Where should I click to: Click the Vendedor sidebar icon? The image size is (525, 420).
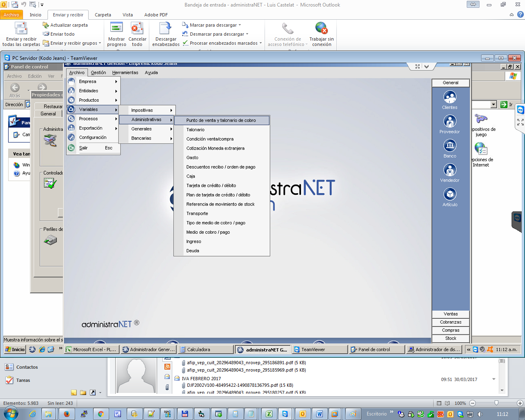point(450,170)
